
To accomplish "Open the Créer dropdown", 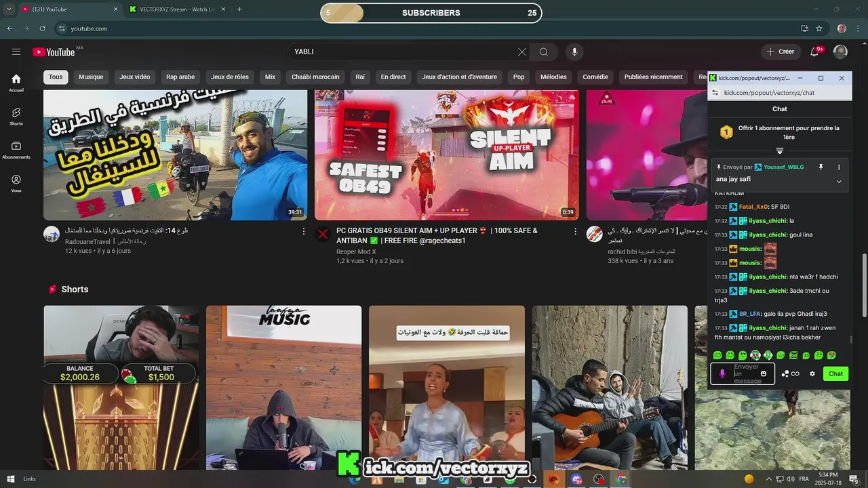I will coord(780,52).
